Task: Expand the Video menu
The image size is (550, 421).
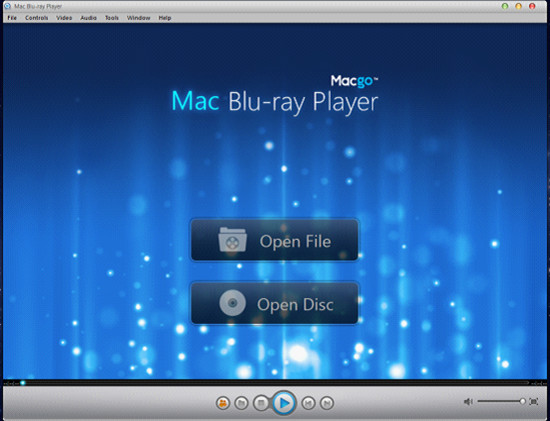Action: tap(64, 18)
